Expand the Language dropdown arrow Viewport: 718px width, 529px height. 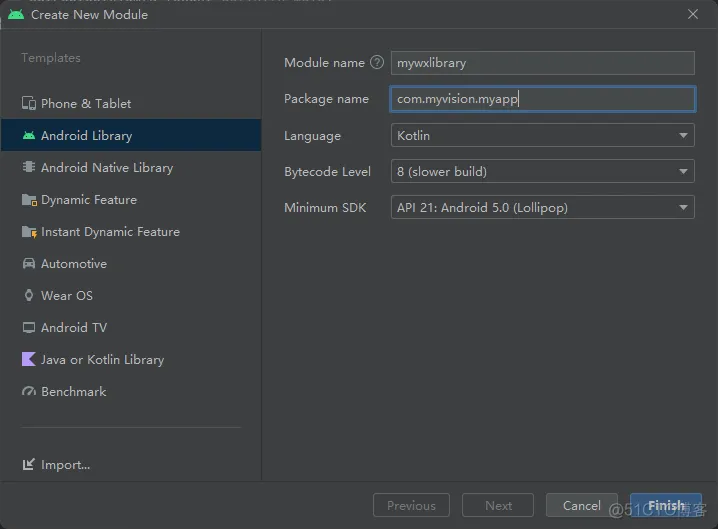click(x=683, y=136)
